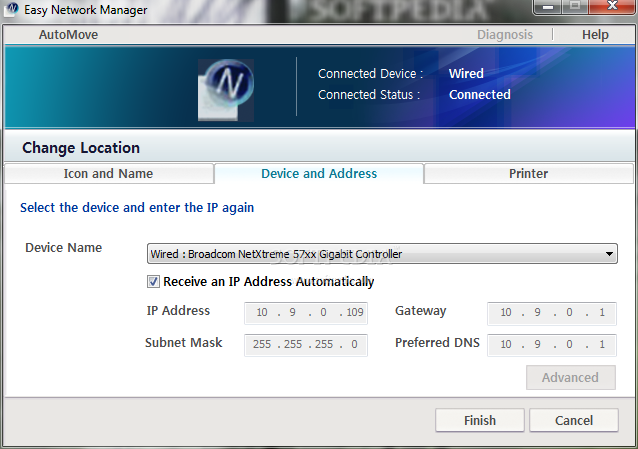Maximize the Easy Network Manager window
The width and height of the screenshot is (638, 449).
(x=575, y=7)
